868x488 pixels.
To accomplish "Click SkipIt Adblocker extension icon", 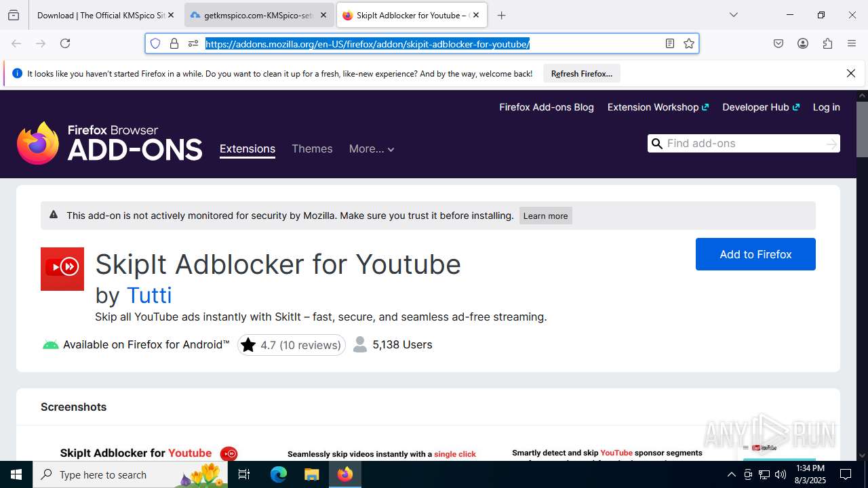I will pyautogui.click(x=62, y=269).
